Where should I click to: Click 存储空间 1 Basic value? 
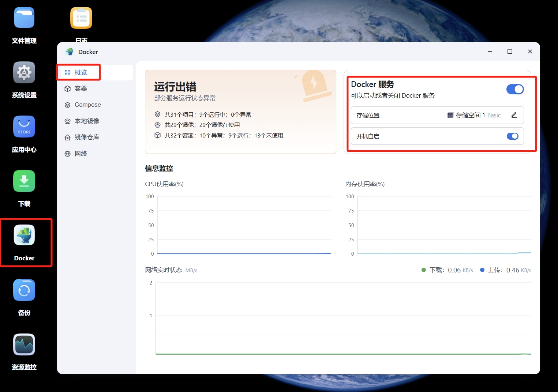[x=478, y=115]
